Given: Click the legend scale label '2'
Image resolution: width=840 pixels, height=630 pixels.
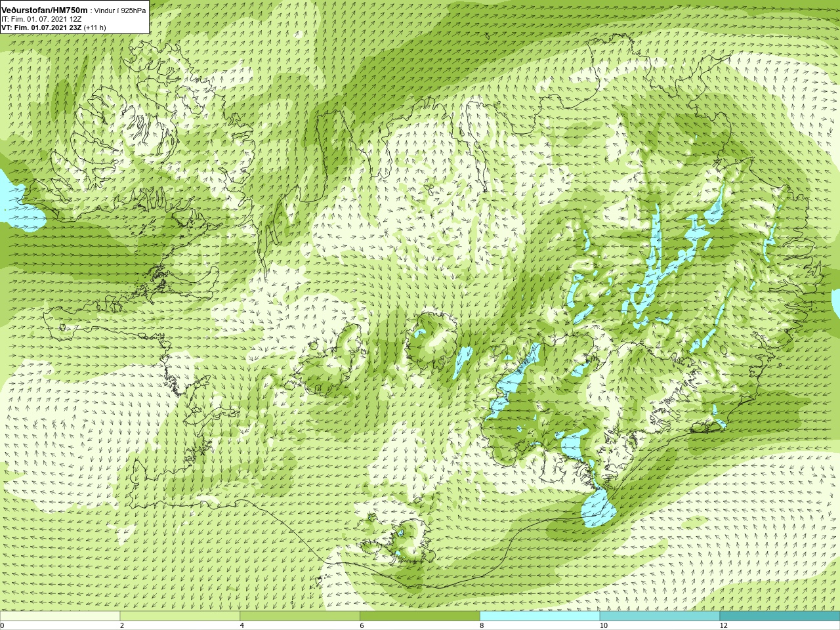Looking at the screenshot, I should point(122,625).
